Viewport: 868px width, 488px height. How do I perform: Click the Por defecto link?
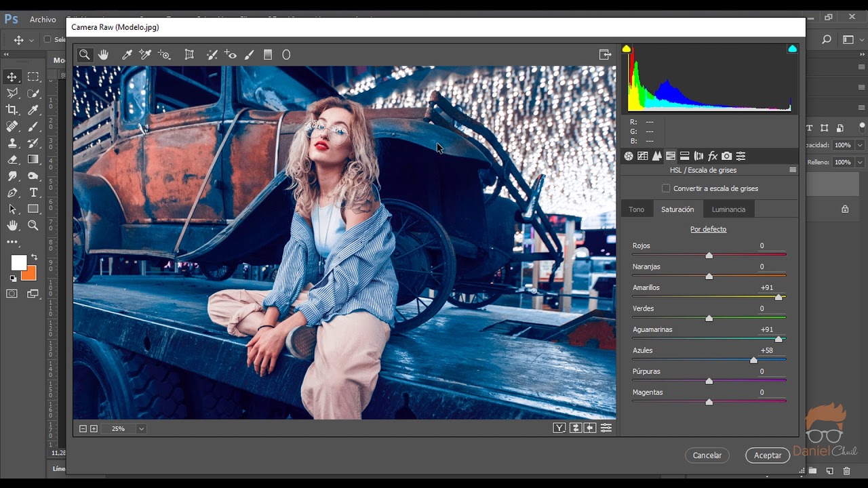[x=709, y=229]
